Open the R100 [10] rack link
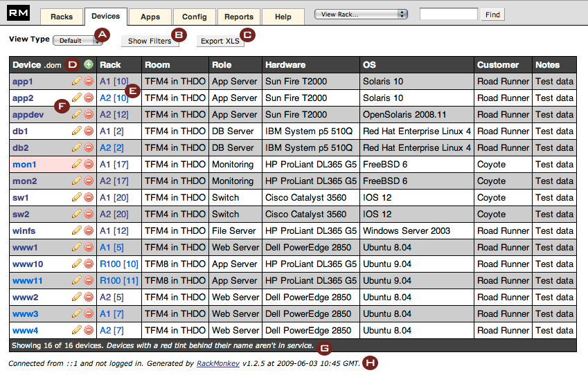The height and width of the screenshot is (375, 588). [x=119, y=264]
